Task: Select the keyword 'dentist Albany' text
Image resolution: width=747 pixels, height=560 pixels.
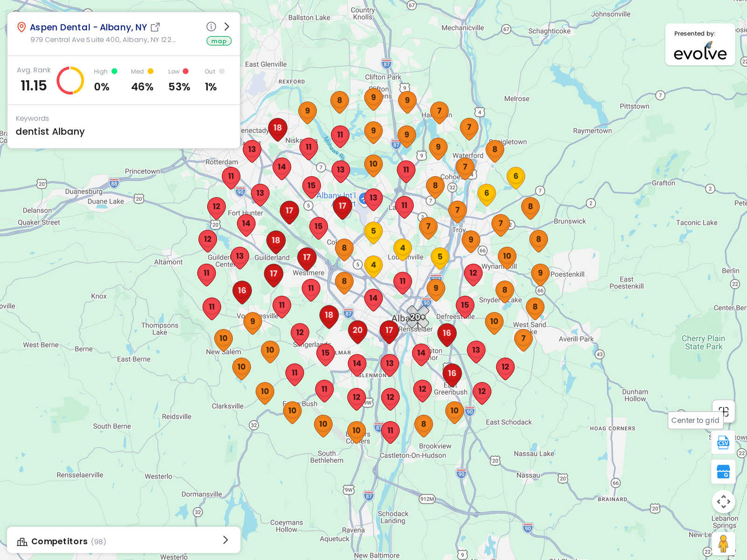Action: 50,132
